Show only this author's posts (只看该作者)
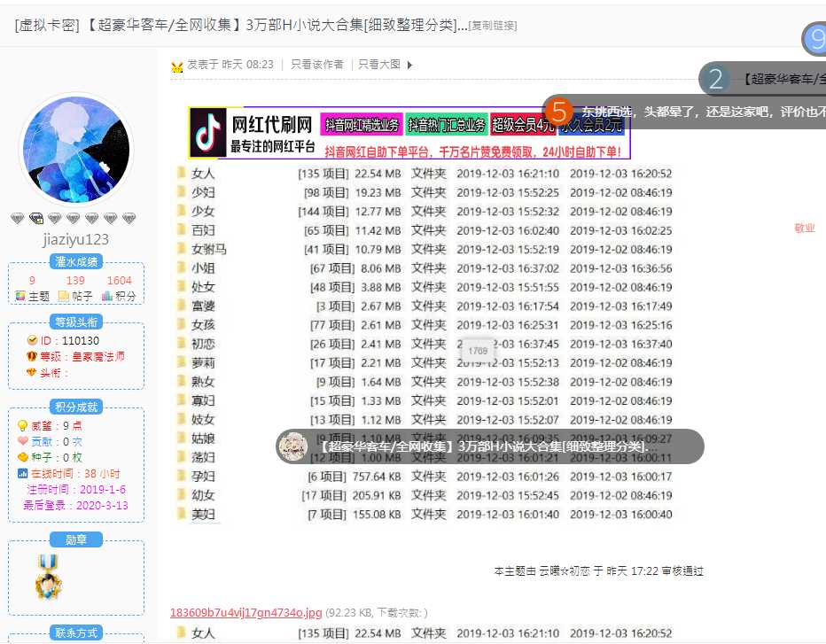The height and width of the screenshot is (644, 826). 317,65
